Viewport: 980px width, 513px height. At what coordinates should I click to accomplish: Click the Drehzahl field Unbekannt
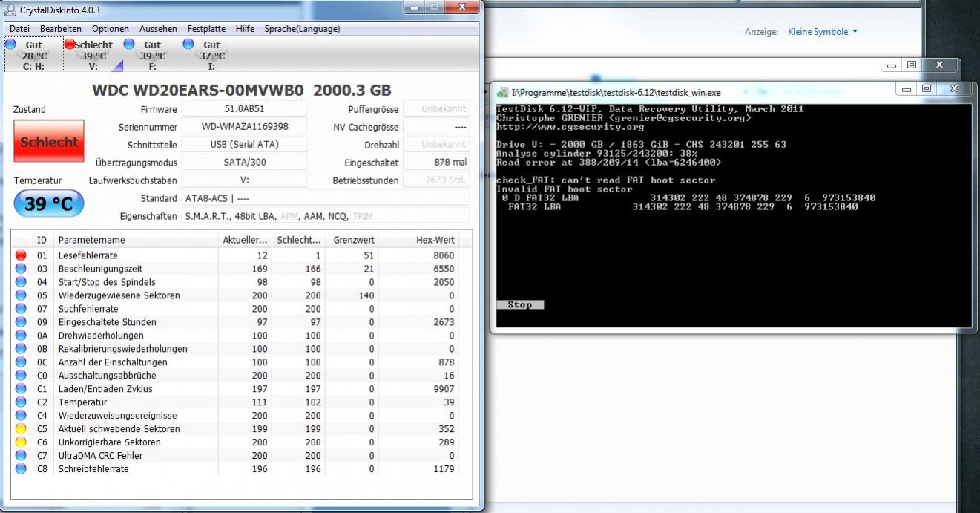coord(437,145)
